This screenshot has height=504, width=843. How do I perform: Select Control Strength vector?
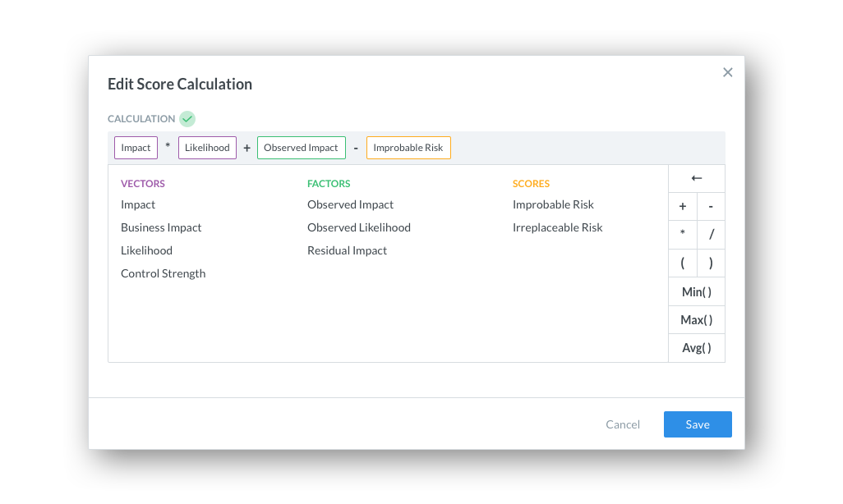163,273
